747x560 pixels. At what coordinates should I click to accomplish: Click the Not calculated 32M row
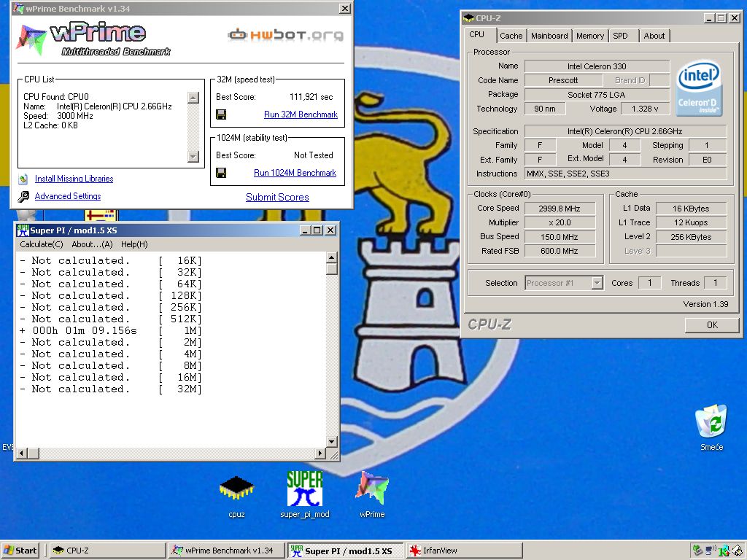coord(111,389)
